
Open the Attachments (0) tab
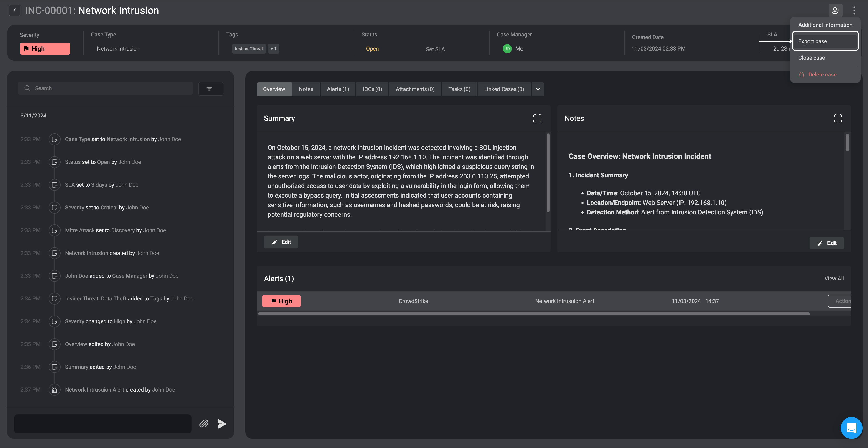coord(415,89)
